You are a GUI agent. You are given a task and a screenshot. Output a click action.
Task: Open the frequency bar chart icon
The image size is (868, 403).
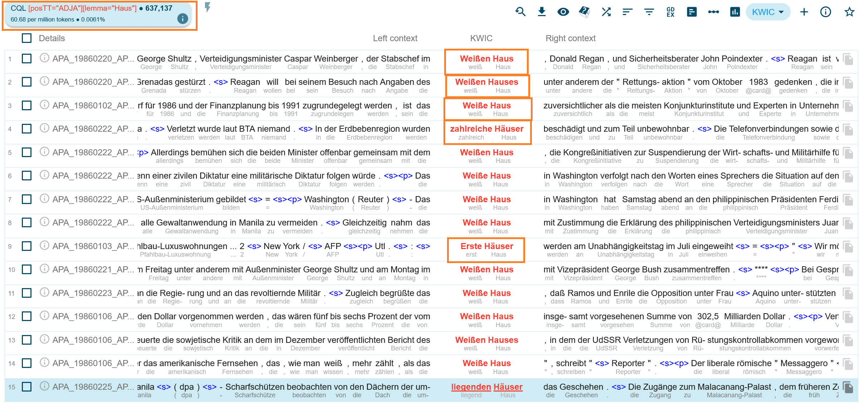(735, 12)
